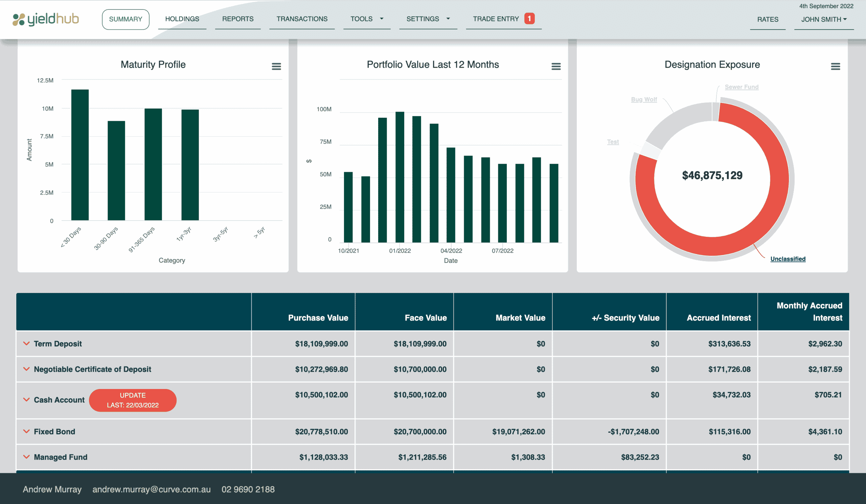Expand the Managed Fund row chevron
866x504 pixels.
tap(26, 457)
